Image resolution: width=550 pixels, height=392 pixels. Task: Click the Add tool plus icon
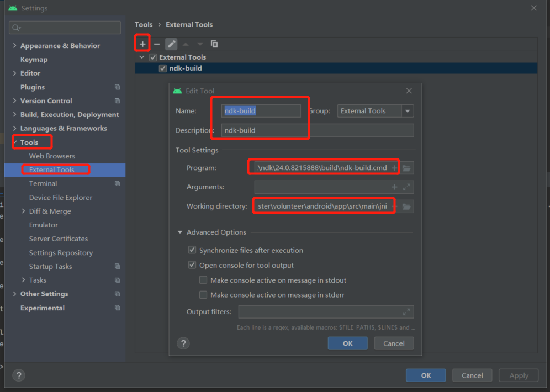click(141, 43)
